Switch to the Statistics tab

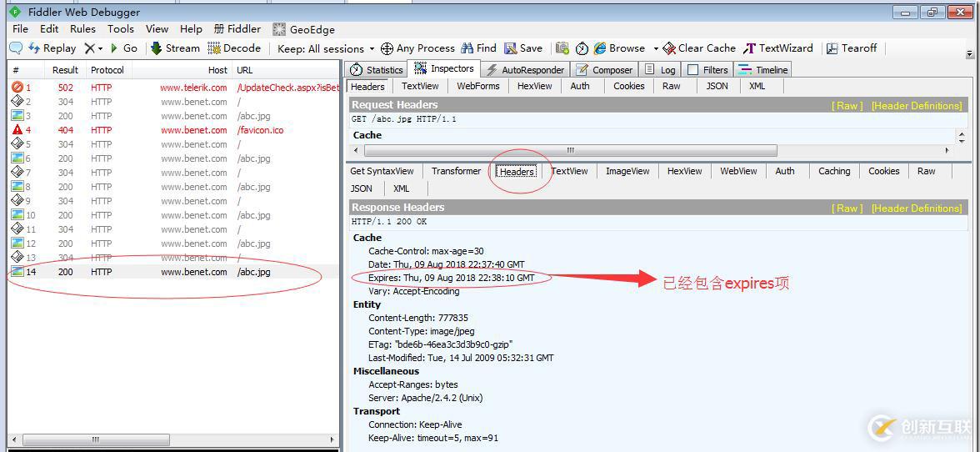click(x=377, y=70)
